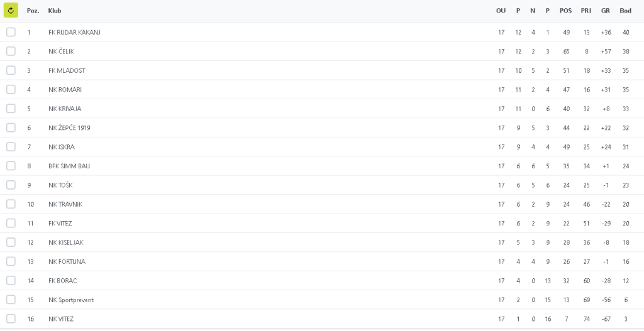Toggle the NK ROMARI row checkbox

coord(11,90)
